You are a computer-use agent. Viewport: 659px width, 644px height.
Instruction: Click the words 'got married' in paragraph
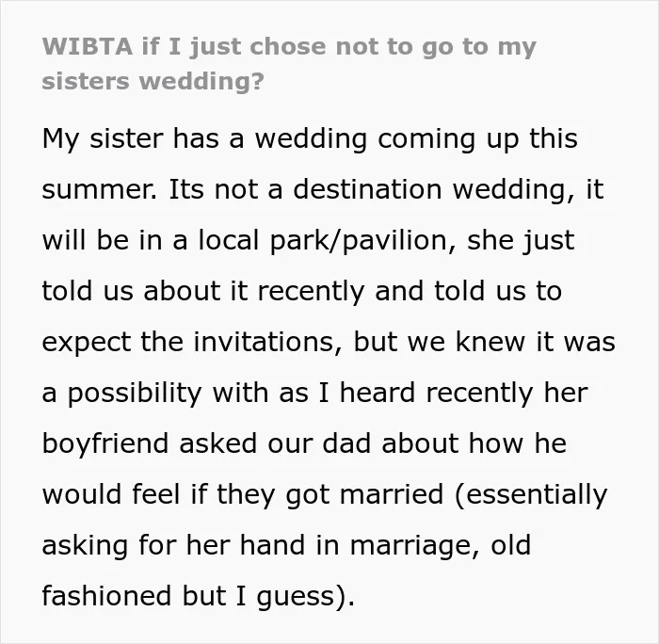pyautogui.click(x=365, y=495)
